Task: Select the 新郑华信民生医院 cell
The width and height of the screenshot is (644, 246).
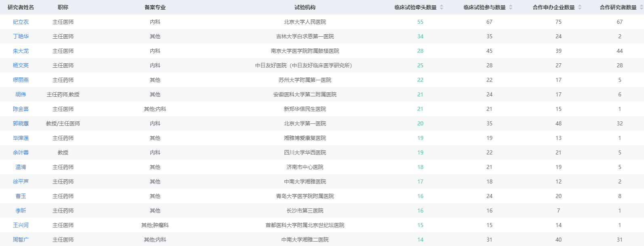Action: pyautogui.click(x=305, y=109)
